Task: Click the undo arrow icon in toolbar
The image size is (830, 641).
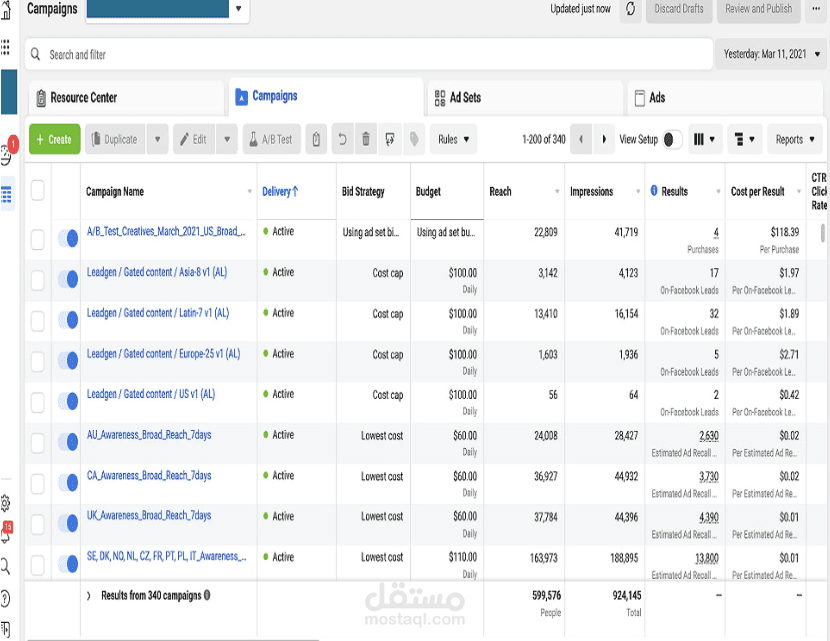Action: 342,139
